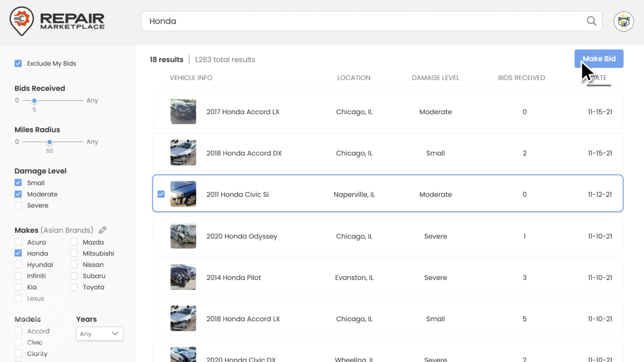Sort by Bids Received column
Viewport: 644px width, 362px height.
(x=521, y=78)
